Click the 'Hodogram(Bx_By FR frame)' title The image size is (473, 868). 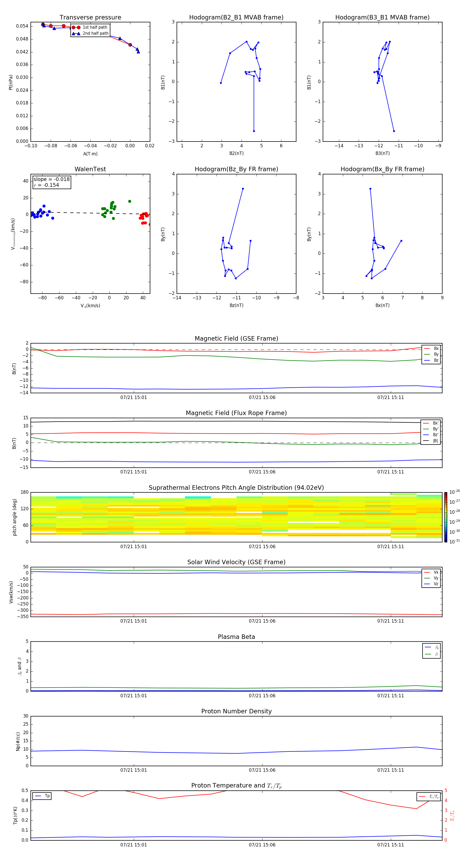pyautogui.click(x=382, y=169)
